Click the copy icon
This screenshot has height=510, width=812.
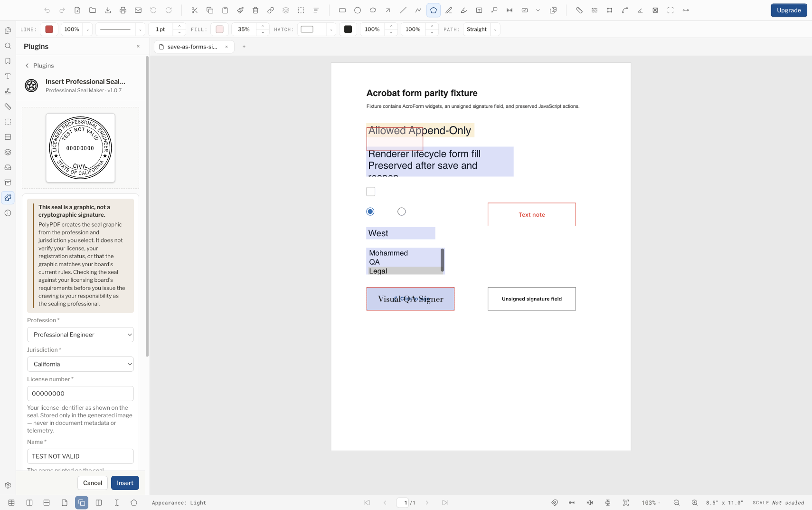point(210,10)
